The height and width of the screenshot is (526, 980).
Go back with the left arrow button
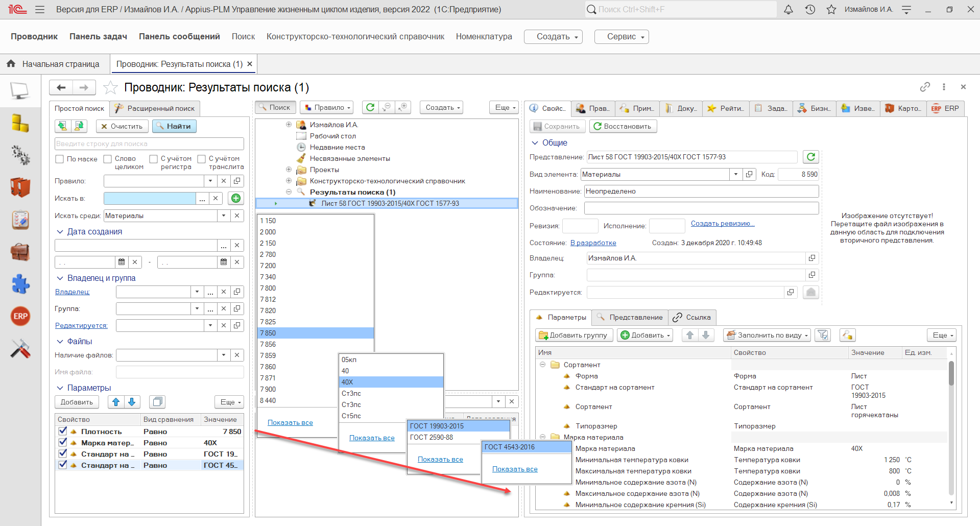(x=61, y=87)
